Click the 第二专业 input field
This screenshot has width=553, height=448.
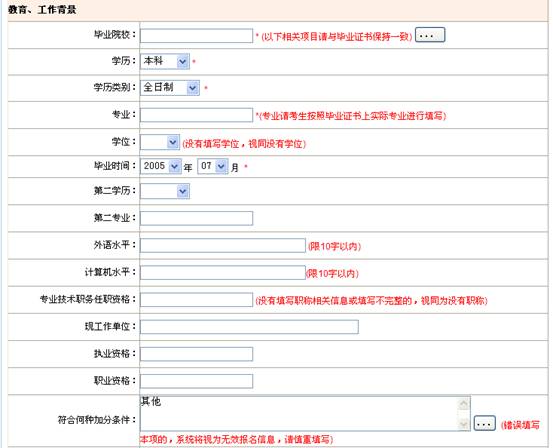196,218
